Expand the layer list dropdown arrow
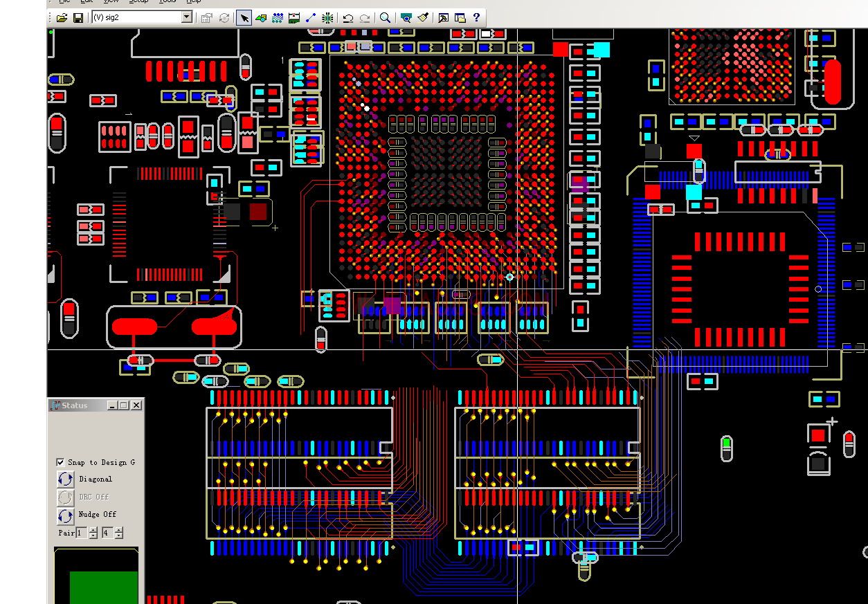868x604 pixels. [187, 17]
